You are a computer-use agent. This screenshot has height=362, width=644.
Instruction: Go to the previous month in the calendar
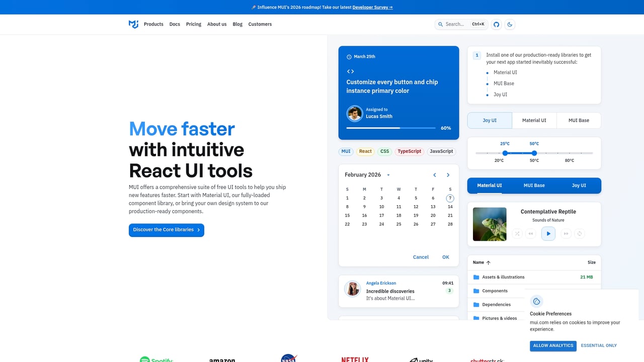(x=434, y=174)
